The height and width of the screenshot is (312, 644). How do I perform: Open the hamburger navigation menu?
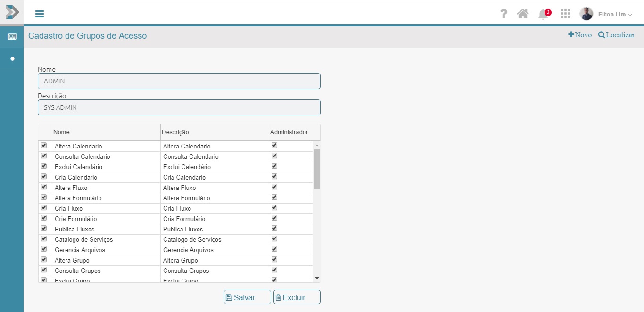tap(40, 14)
